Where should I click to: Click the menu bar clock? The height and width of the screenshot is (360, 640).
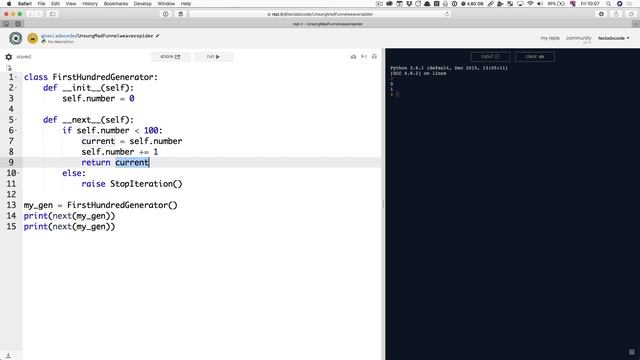point(590,4)
